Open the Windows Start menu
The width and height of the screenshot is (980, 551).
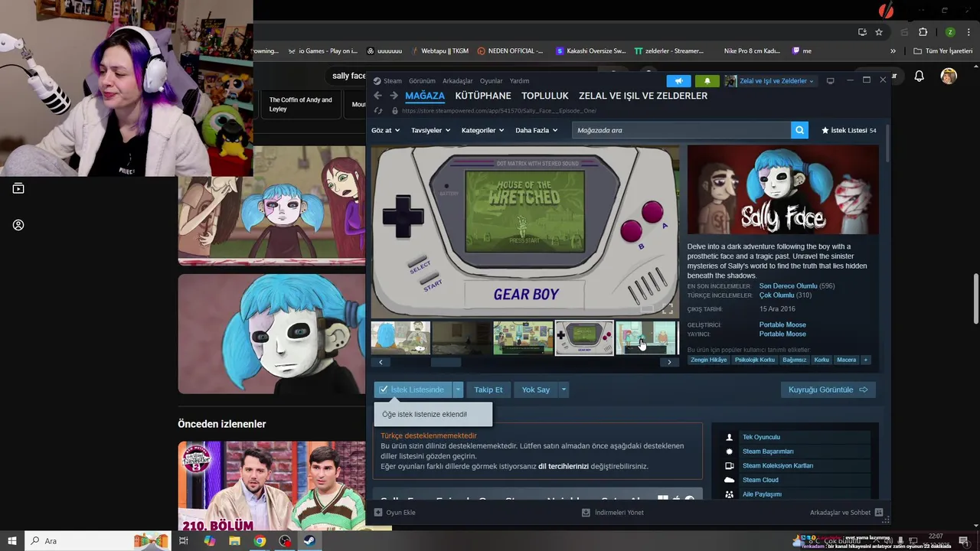[x=11, y=540]
